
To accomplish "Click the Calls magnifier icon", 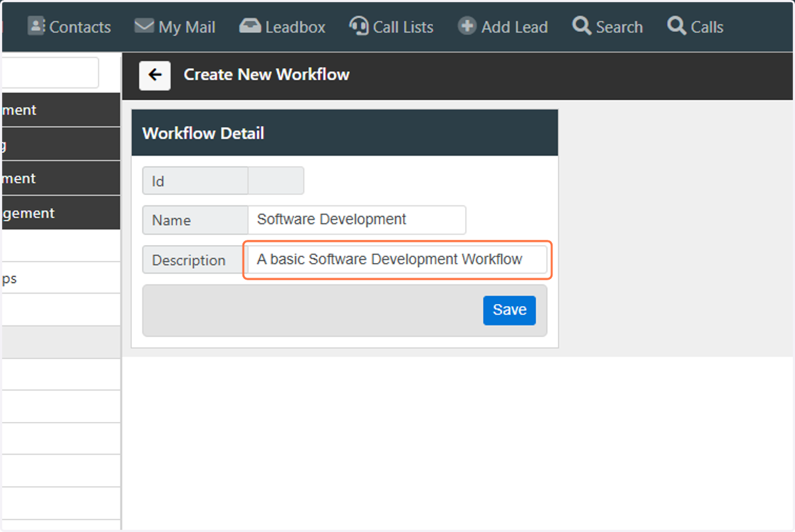I will coord(676,26).
